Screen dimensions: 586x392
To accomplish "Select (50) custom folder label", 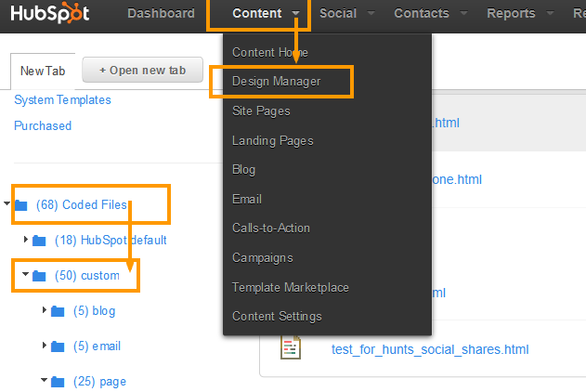I will [87, 275].
